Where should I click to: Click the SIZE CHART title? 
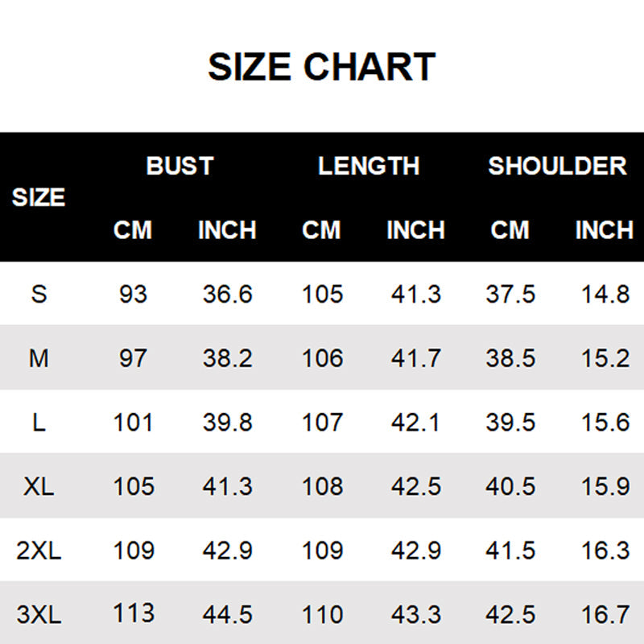tap(321, 67)
